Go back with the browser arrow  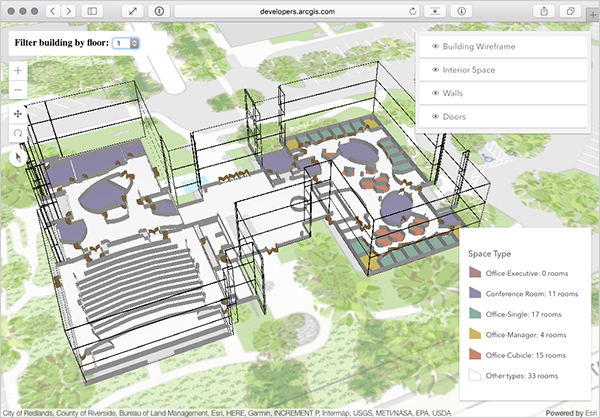click(x=53, y=11)
